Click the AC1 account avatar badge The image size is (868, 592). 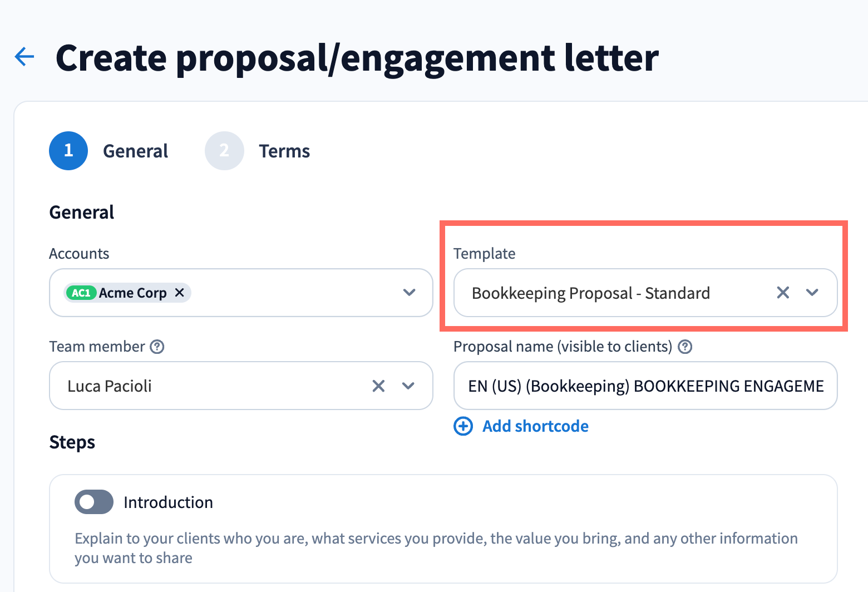pyautogui.click(x=81, y=293)
